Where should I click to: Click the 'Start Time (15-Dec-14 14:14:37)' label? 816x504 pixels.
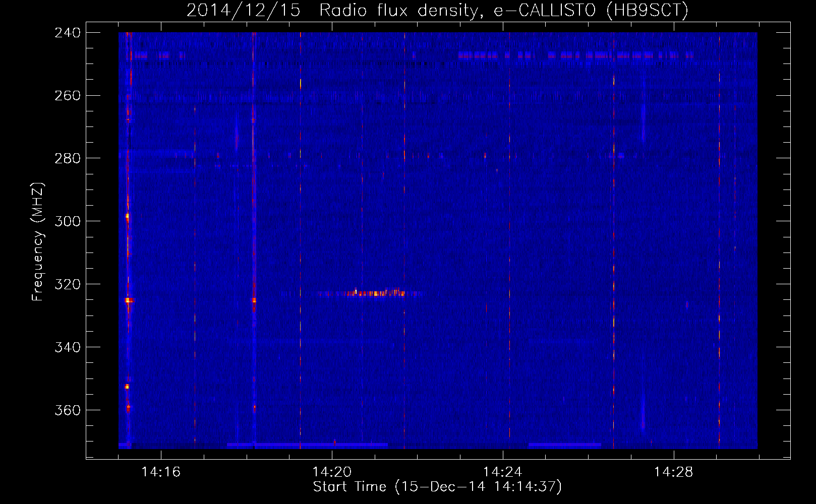[x=437, y=487]
